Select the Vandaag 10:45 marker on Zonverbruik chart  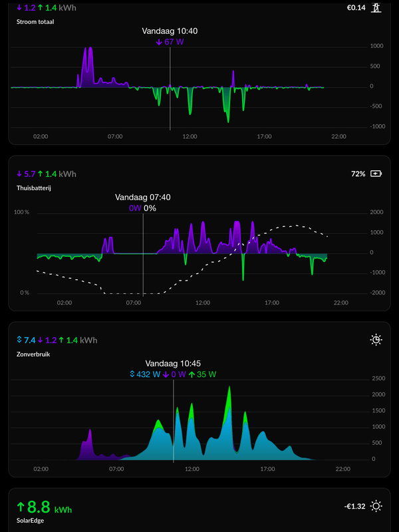(173, 363)
